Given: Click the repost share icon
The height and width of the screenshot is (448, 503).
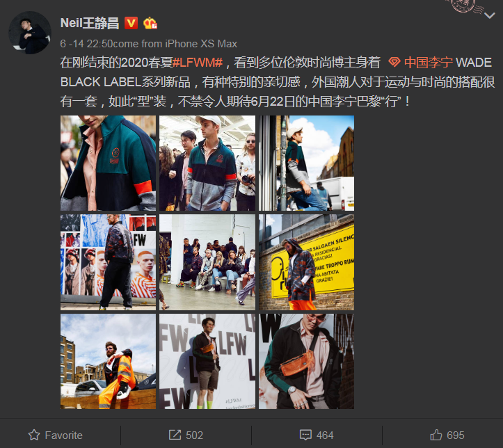Looking at the screenshot, I should [x=175, y=435].
